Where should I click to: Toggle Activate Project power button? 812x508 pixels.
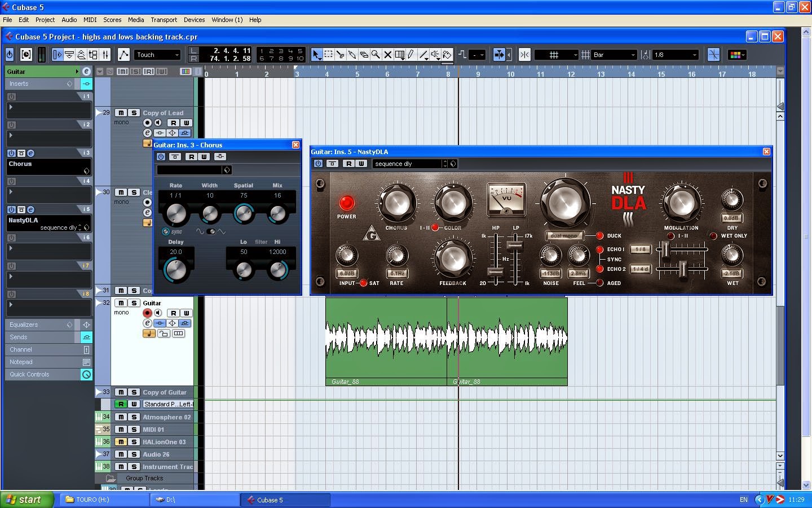point(10,55)
